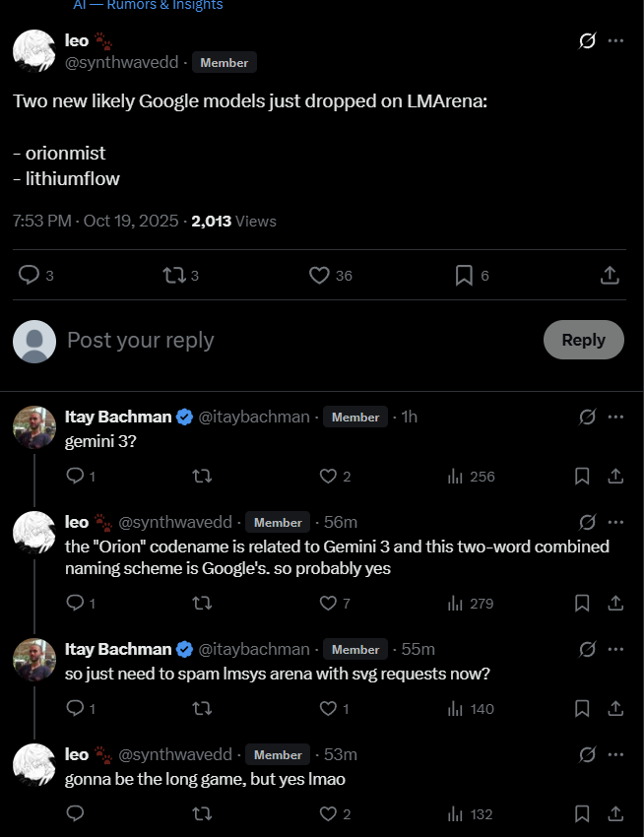Repost the main LMArena post
Image resolution: width=644 pixels, height=837 pixels.
click(x=173, y=276)
